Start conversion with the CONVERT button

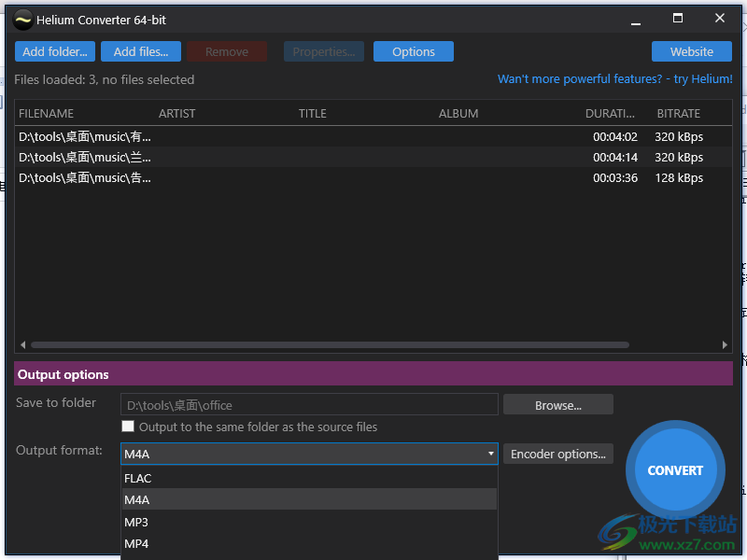pos(675,470)
